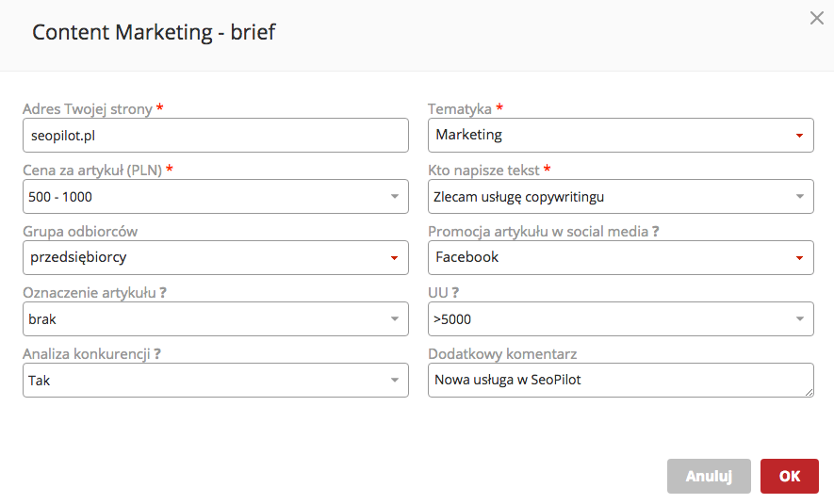This screenshot has height=504, width=834.
Task: Open the Kto napisze tekst dropdown
Action: click(x=620, y=197)
